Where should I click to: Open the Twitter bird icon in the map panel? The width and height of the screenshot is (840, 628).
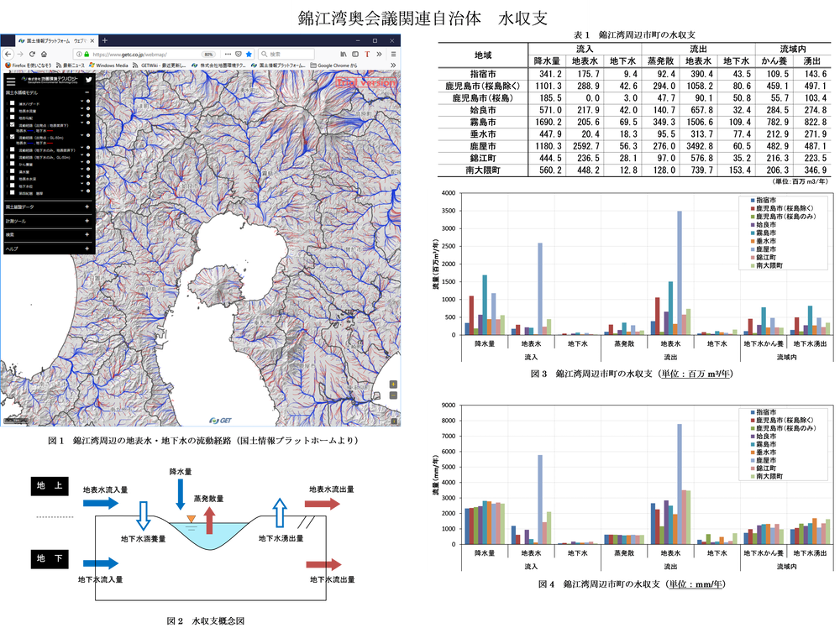coord(88,80)
